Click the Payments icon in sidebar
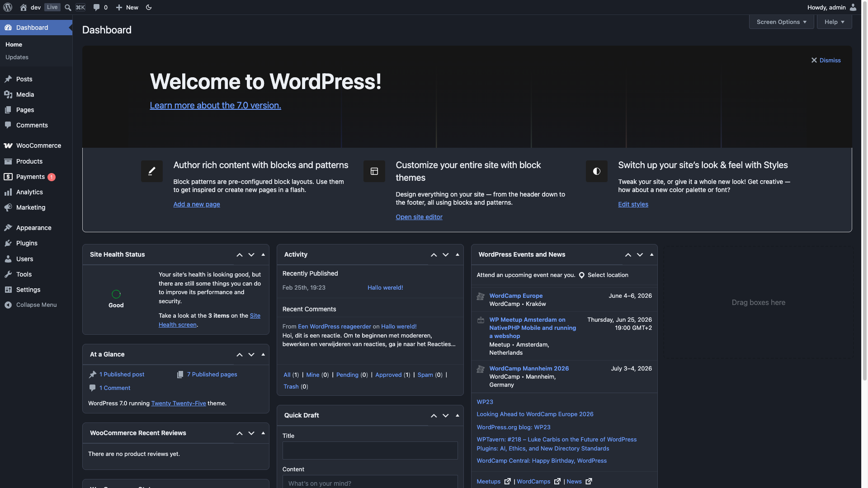Screen dimensions: 868x488 [x=8, y=177]
